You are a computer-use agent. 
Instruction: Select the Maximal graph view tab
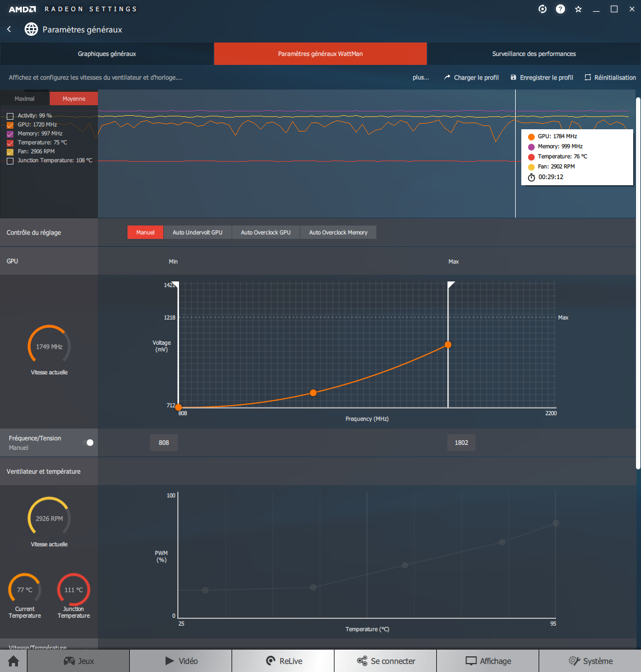point(25,98)
